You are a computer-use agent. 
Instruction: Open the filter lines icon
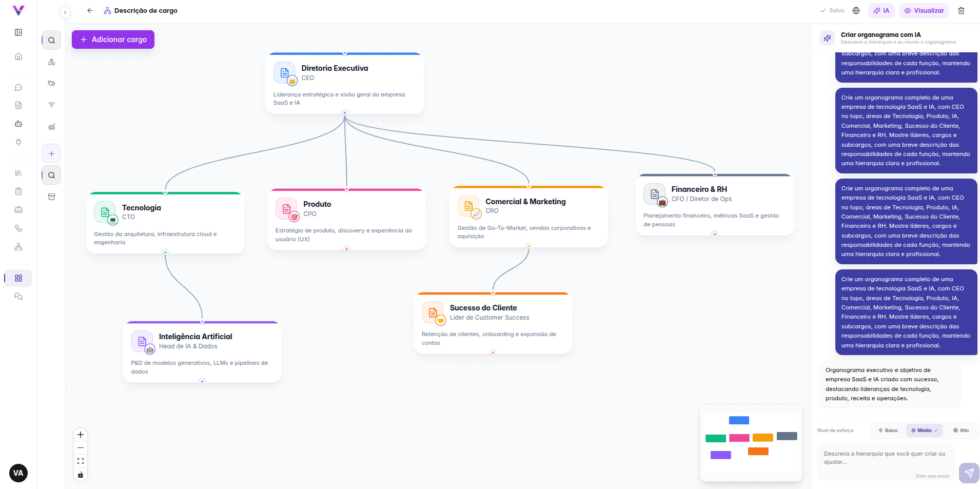tap(51, 105)
